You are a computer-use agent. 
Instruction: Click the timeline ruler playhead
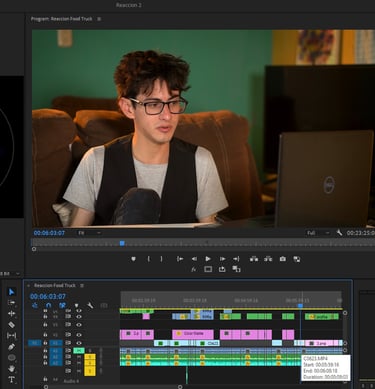300,305
